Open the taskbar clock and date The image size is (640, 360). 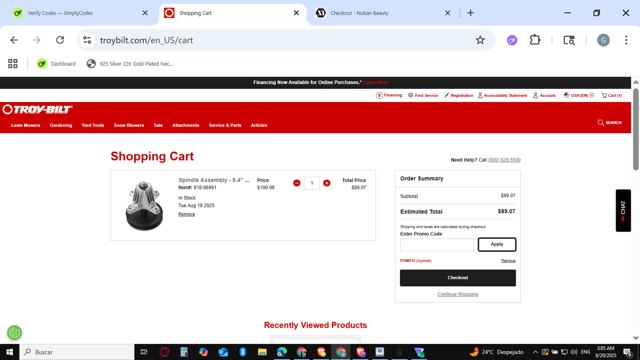pyautogui.click(x=606, y=352)
